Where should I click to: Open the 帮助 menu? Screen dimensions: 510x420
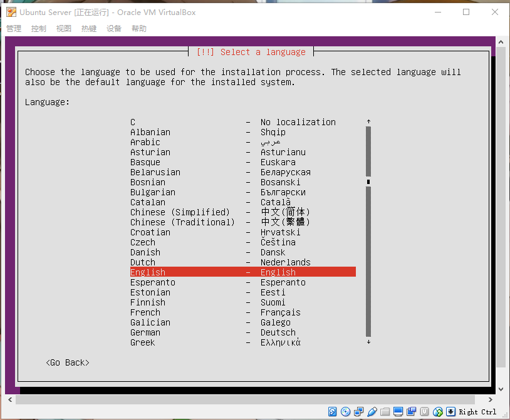139,29
